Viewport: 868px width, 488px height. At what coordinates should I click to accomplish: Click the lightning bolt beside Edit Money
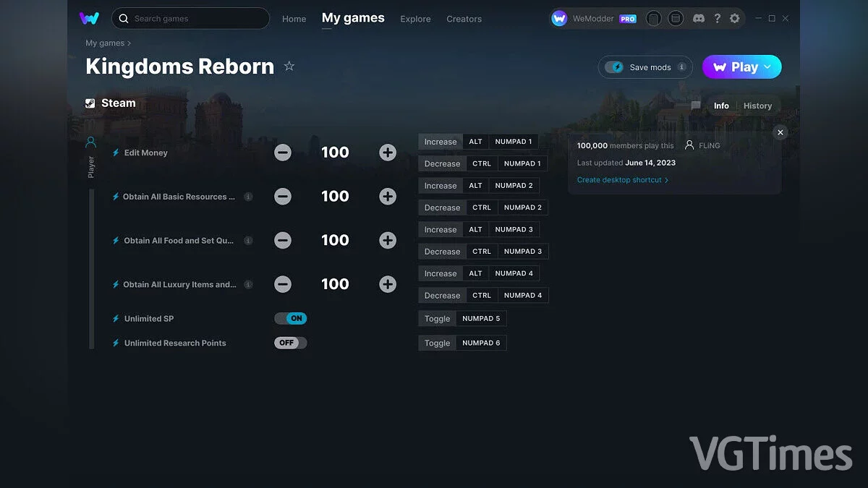[116, 153]
